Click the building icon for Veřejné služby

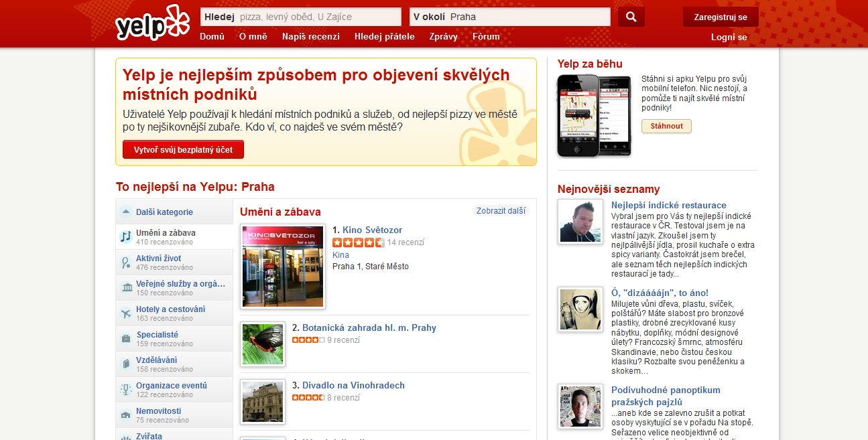coord(125,287)
